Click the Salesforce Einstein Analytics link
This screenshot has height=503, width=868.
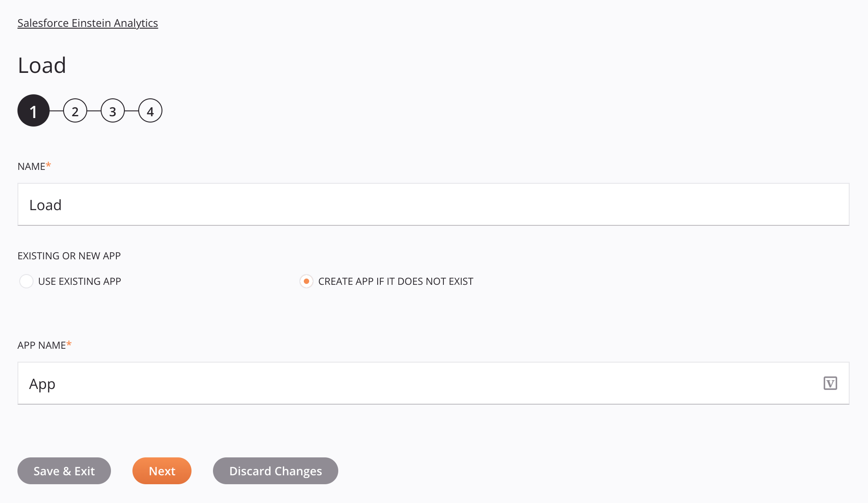click(x=87, y=23)
